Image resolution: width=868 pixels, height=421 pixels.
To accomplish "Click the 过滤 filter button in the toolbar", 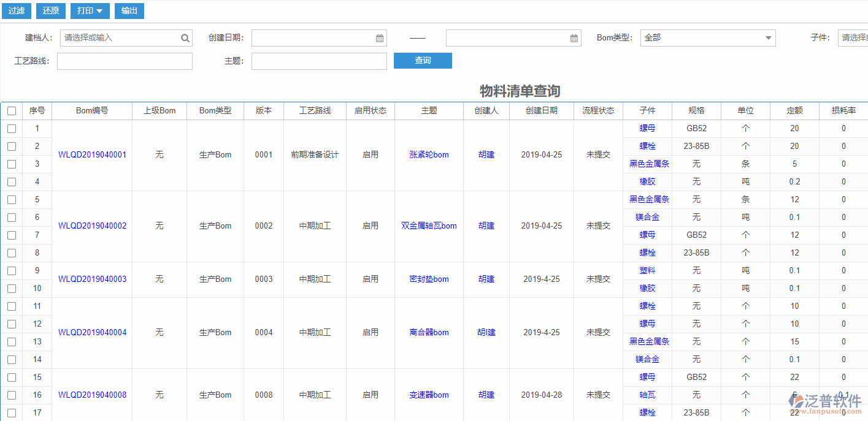I will click(x=16, y=10).
